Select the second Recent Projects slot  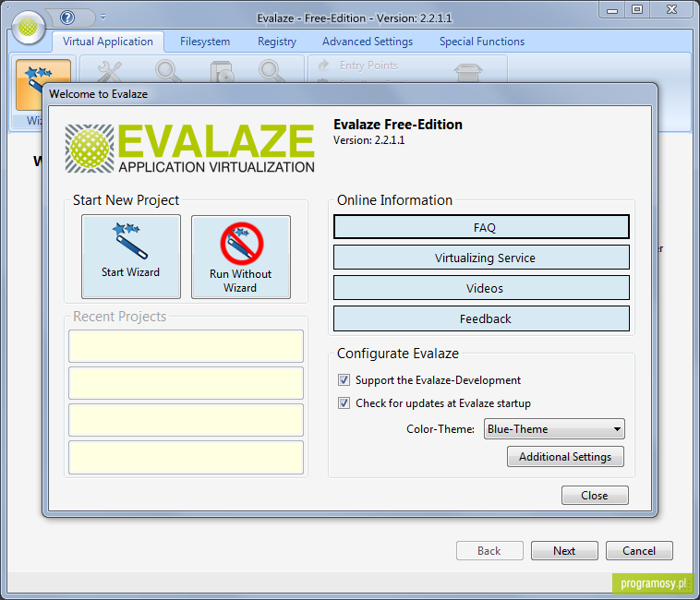[186, 383]
